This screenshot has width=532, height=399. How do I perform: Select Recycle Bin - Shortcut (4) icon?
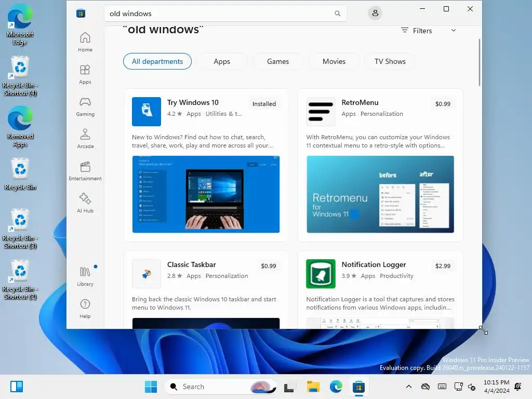tap(20, 76)
